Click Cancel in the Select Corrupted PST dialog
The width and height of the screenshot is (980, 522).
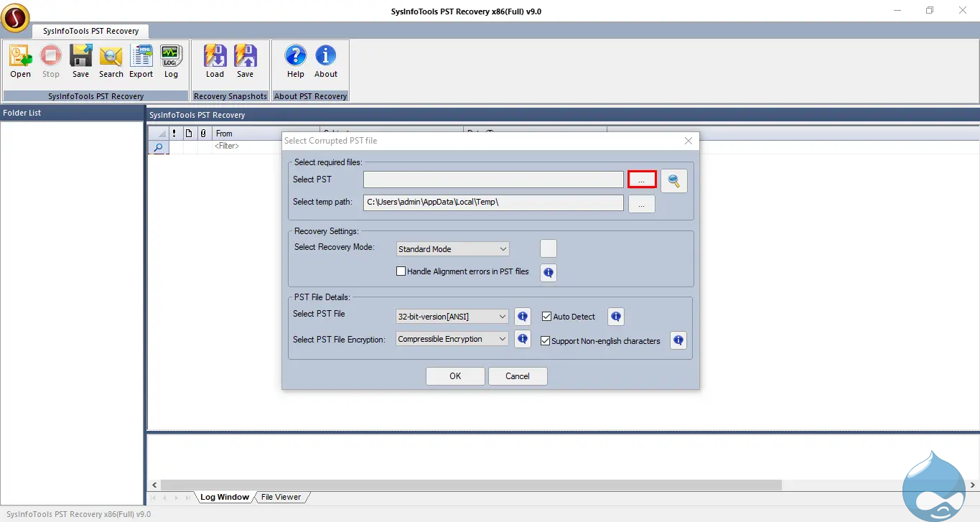tap(518, 376)
